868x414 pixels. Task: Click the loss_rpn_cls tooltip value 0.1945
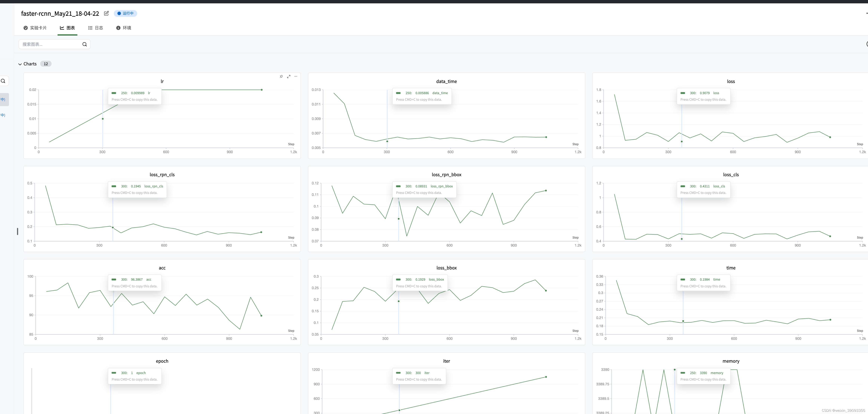pyautogui.click(x=136, y=186)
